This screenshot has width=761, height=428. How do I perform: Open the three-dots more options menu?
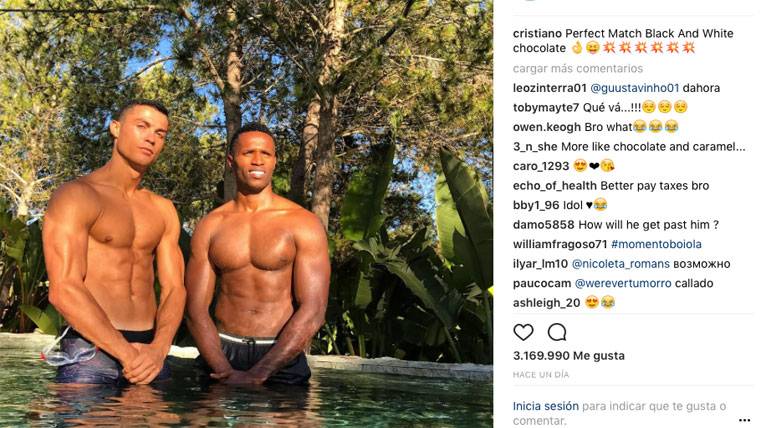744,420
